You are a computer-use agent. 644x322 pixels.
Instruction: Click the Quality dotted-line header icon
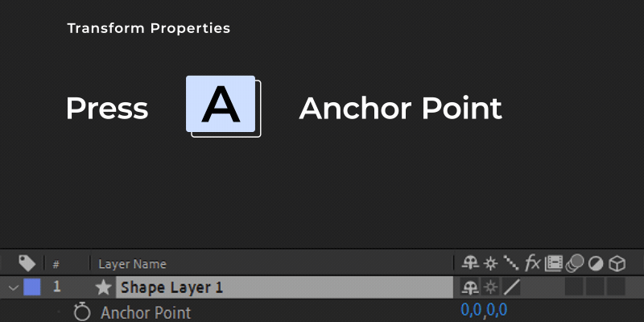[x=510, y=263]
